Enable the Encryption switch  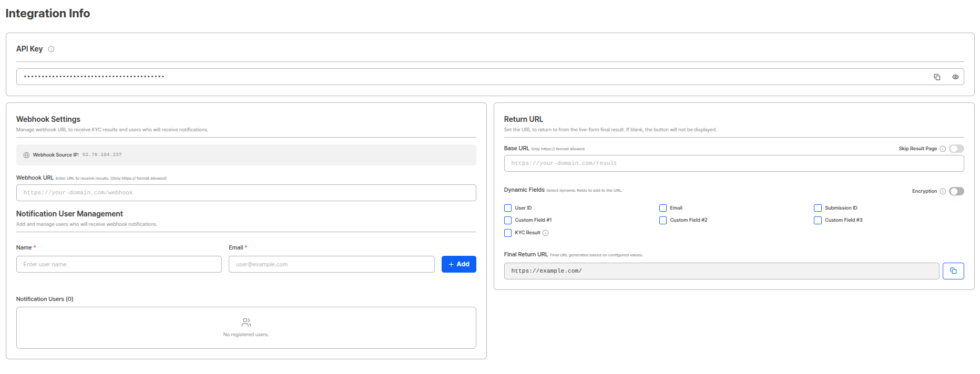click(x=956, y=191)
